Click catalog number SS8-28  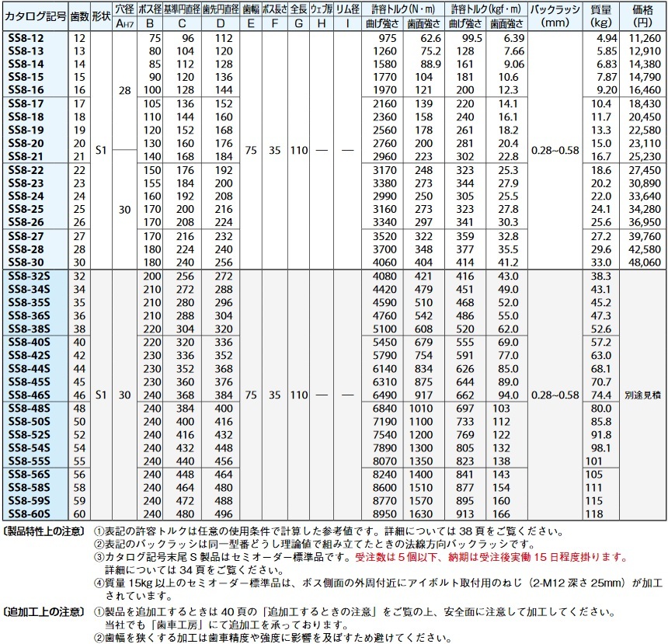(x=26, y=249)
